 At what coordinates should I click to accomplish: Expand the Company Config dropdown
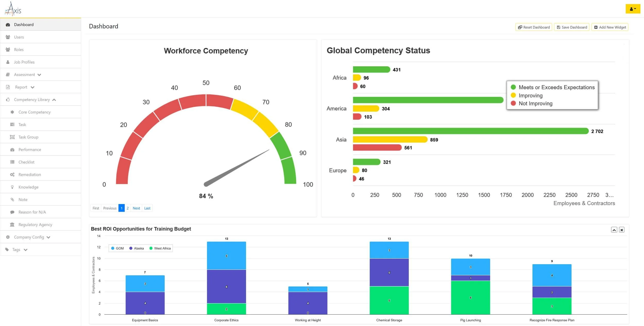[x=48, y=237]
